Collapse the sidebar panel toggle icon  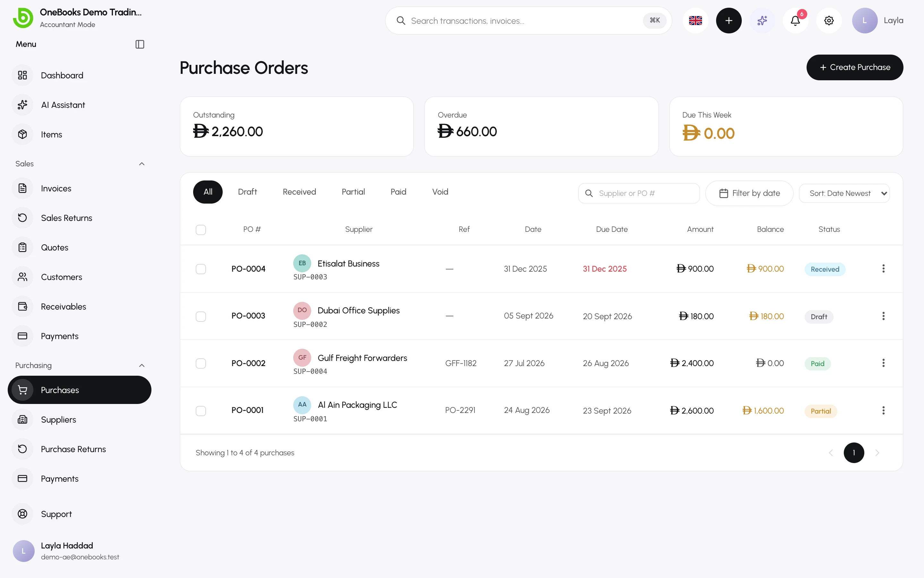(140, 44)
